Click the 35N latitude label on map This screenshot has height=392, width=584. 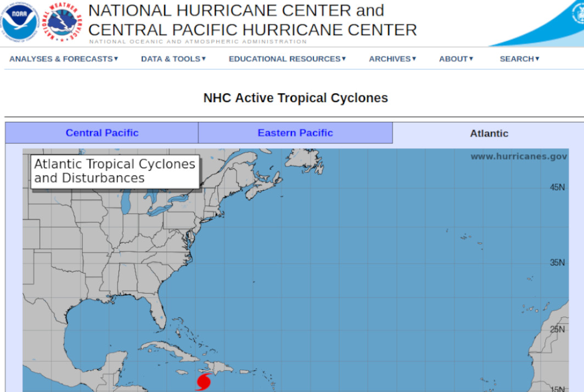557,262
